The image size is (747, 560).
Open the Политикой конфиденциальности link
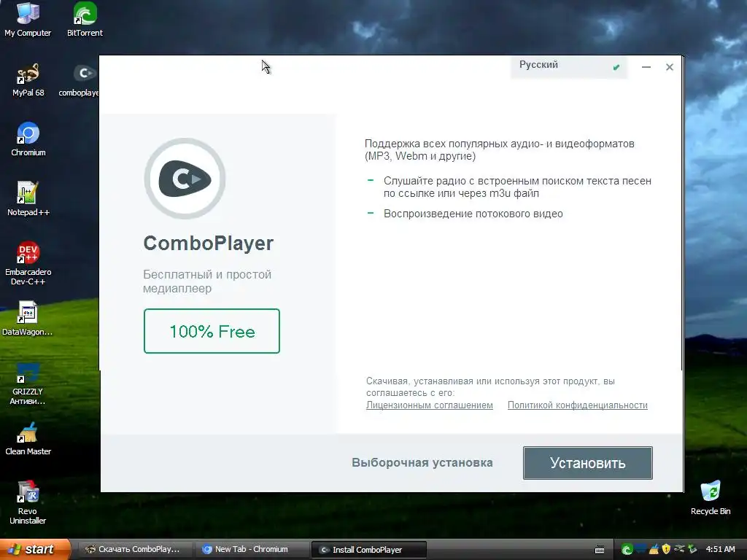(578, 405)
